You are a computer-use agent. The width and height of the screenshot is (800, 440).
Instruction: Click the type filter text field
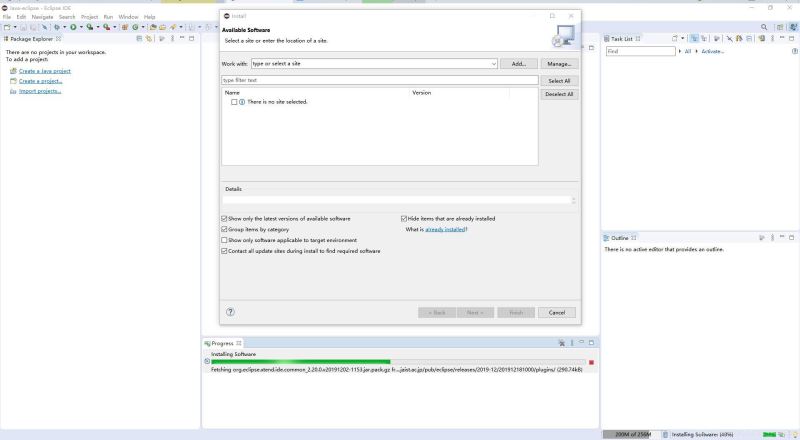(x=380, y=80)
